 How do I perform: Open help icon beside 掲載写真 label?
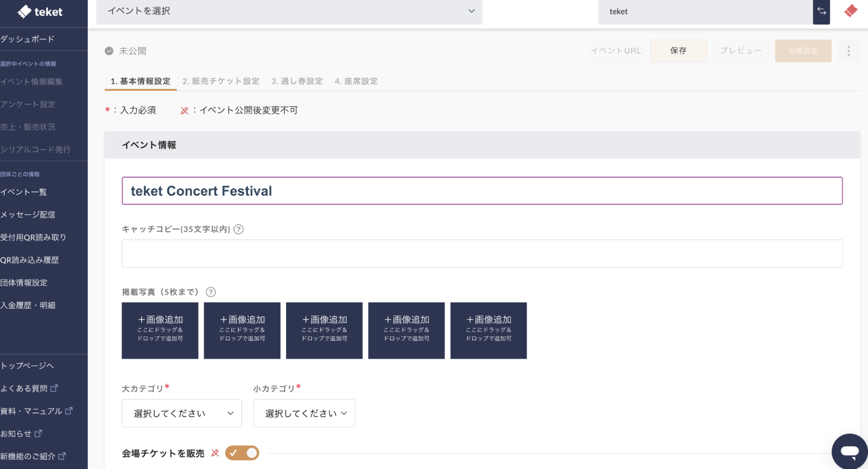click(211, 292)
